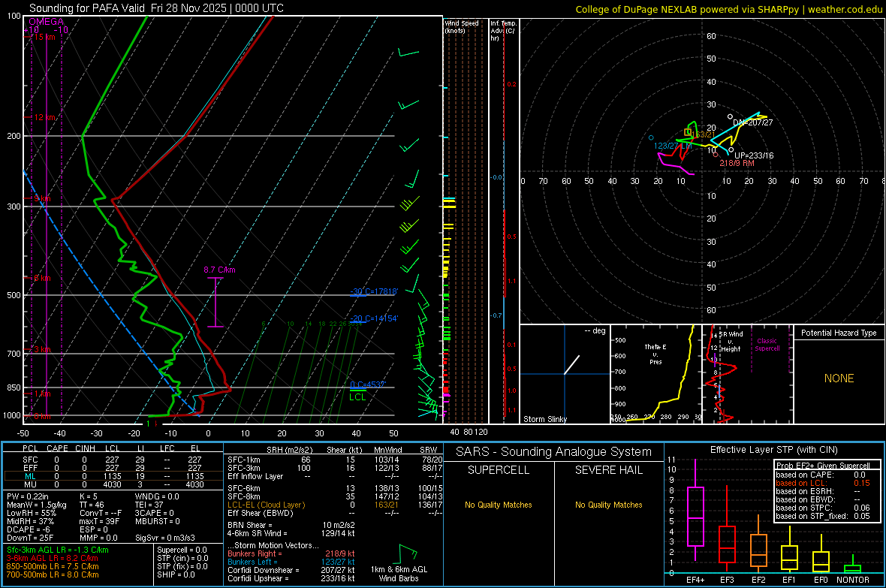Click the Bunkers Left storm motion line
Image resolution: width=886 pixels, height=588 pixels.
[x=291, y=562]
